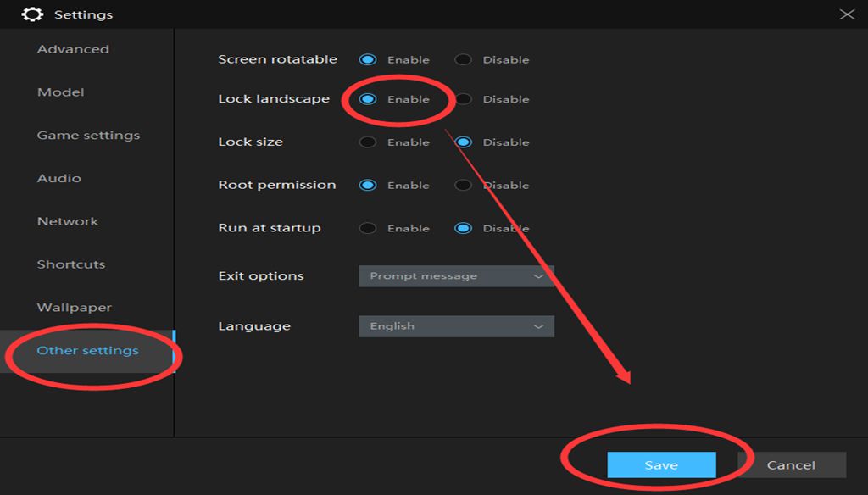Image resolution: width=868 pixels, height=495 pixels.
Task: Disable Lock landscape radio button
Action: 463,99
